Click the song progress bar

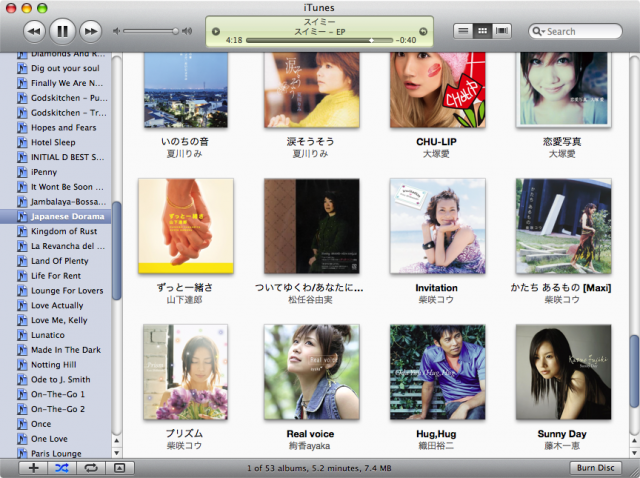[x=319, y=40]
